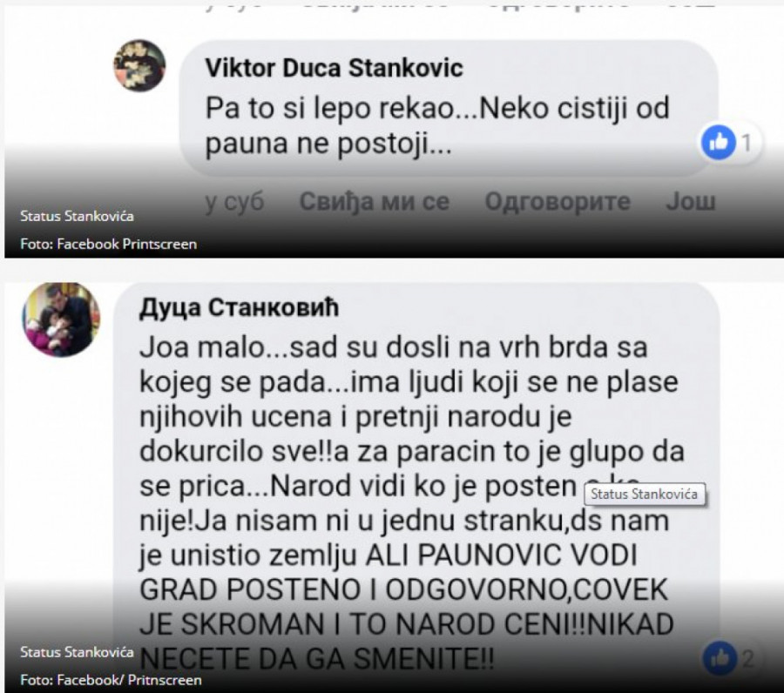Like the comment via "Свиђа ми се"
This screenshot has width=784, height=693.
click(374, 201)
